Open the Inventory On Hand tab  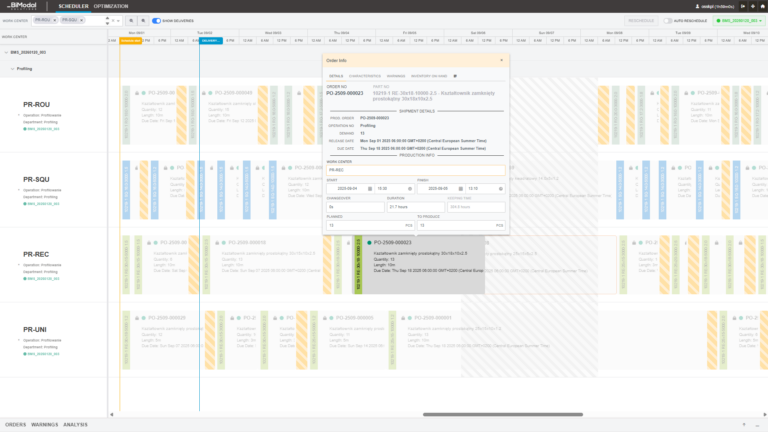coord(430,75)
